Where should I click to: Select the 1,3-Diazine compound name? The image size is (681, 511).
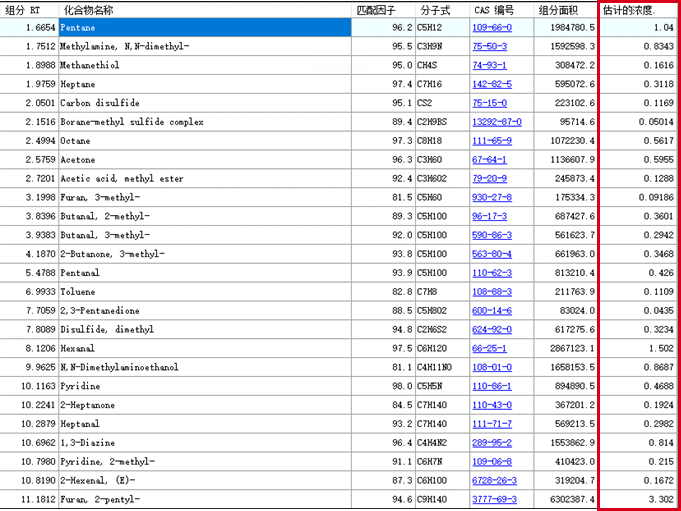point(87,443)
